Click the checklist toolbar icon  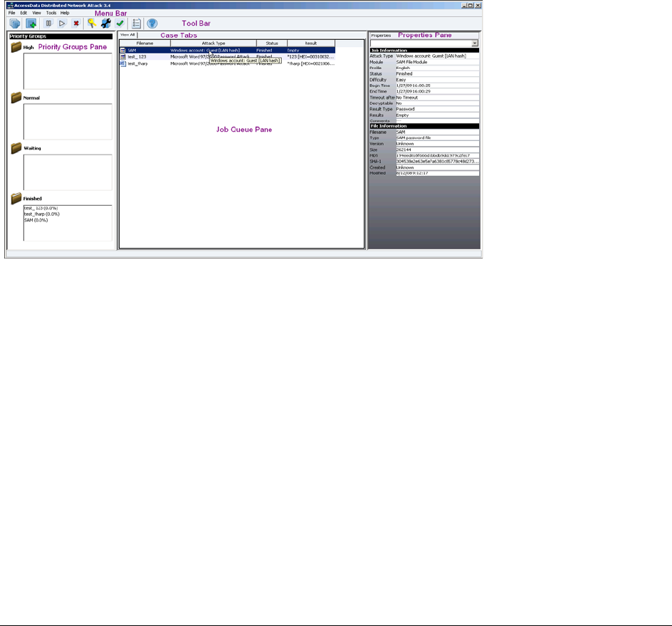pyautogui.click(x=136, y=24)
